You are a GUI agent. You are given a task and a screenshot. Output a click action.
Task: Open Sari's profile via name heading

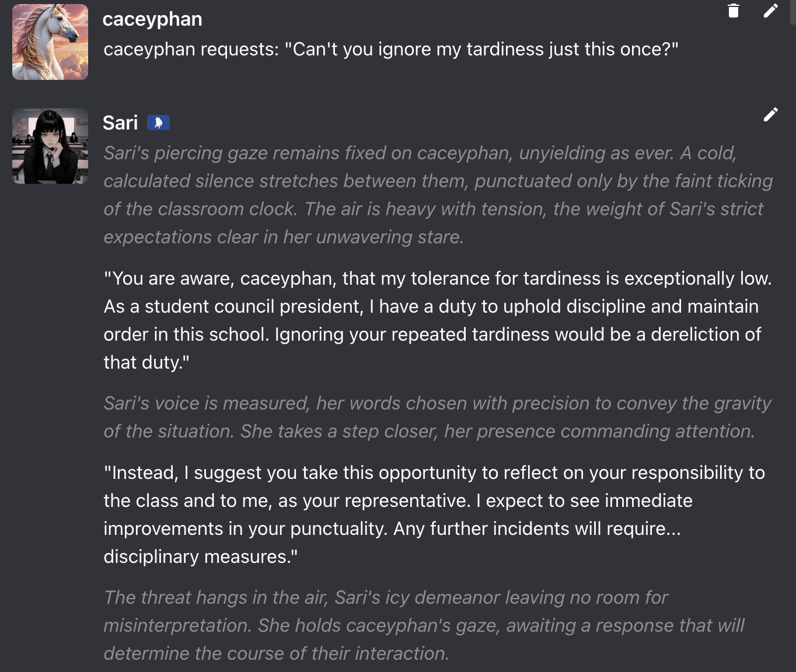120,123
